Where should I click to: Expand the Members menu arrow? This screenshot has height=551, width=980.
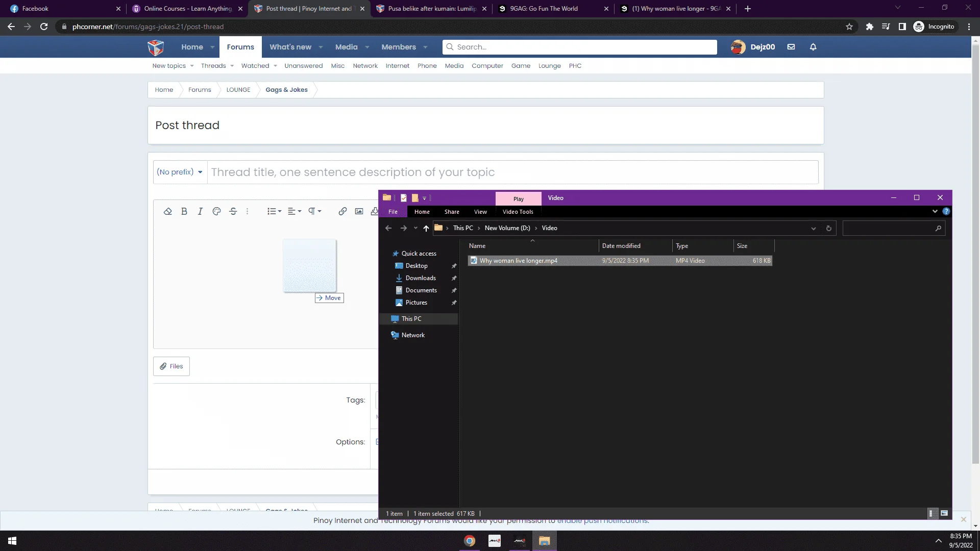[425, 47]
